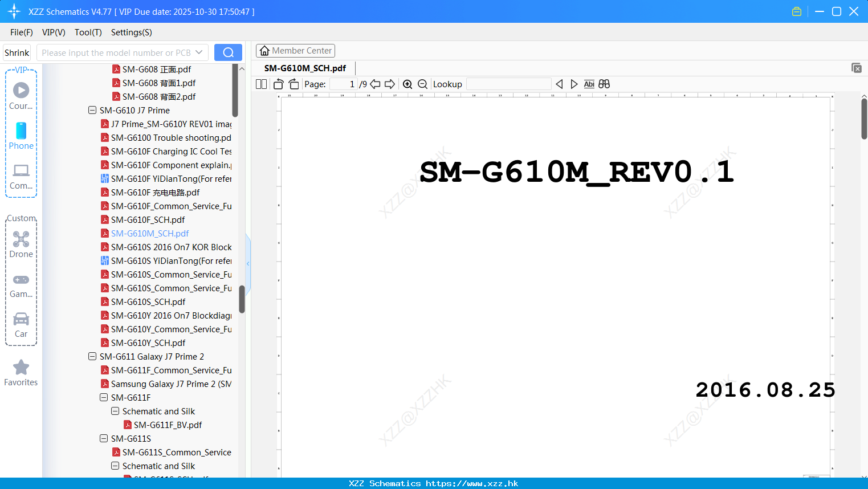Click the www.xzz.hk link in status bar
Image resolution: width=868 pixels, height=489 pixels.
tap(472, 483)
